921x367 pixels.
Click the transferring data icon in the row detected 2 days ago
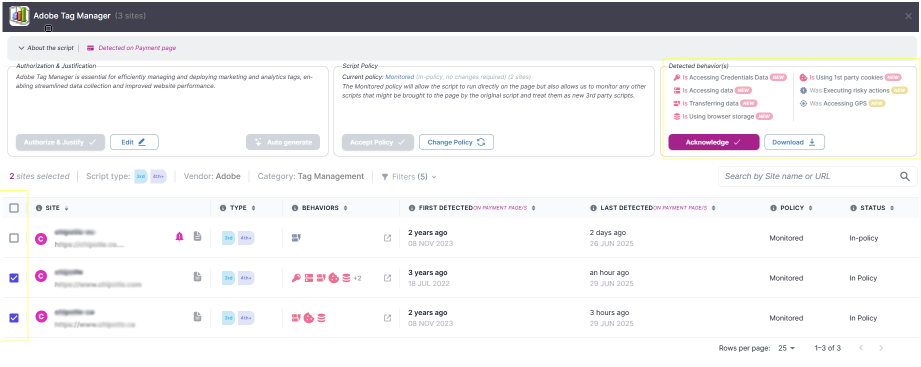297,238
